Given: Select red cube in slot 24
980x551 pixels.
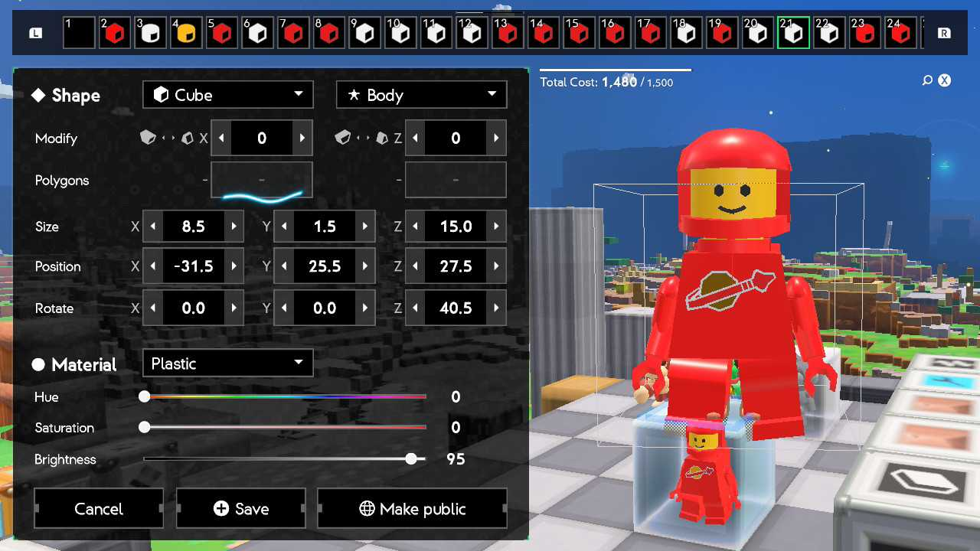Looking at the screenshot, I should point(901,33).
